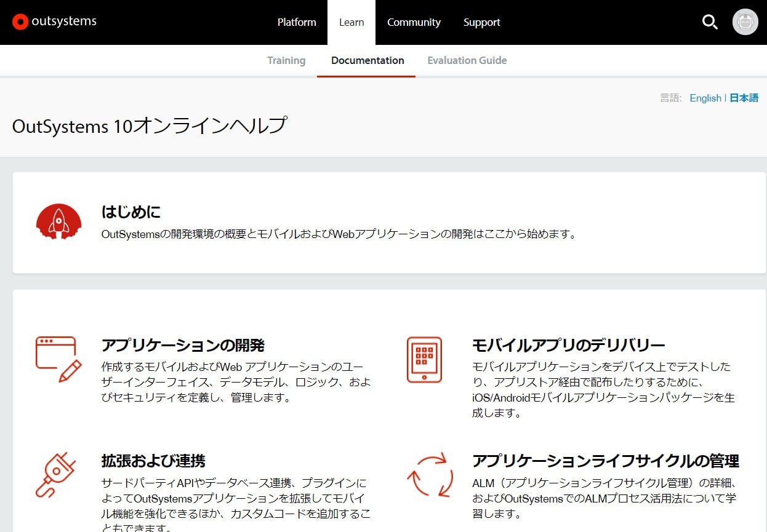Open the Learn menu
This screenshot has width=767, height=532.
point(351,22)
